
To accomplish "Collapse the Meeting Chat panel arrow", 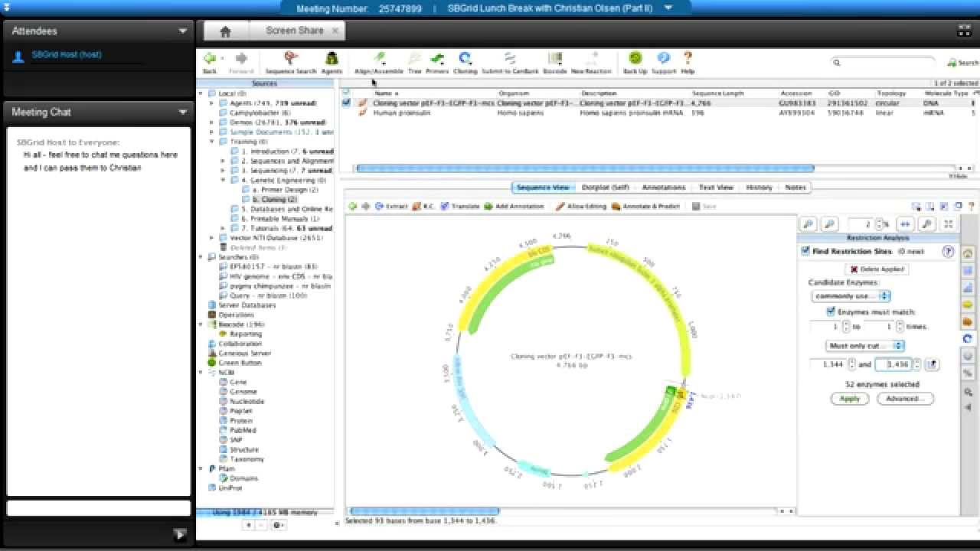I will [182, 112].
